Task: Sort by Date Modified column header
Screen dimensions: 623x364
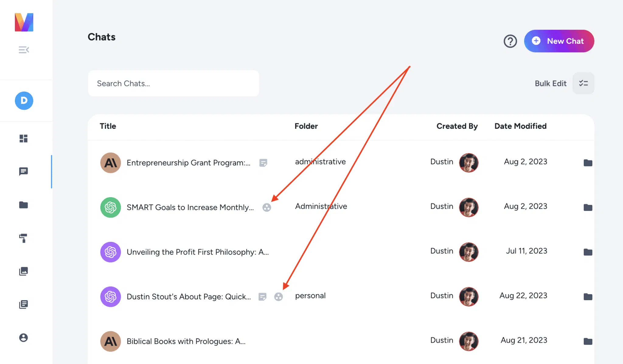Action: [520, 126]
